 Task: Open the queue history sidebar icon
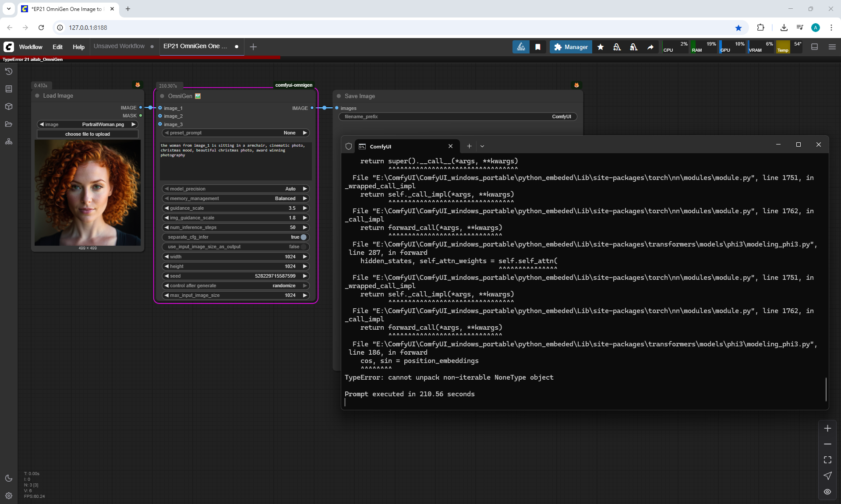(9, 71)
